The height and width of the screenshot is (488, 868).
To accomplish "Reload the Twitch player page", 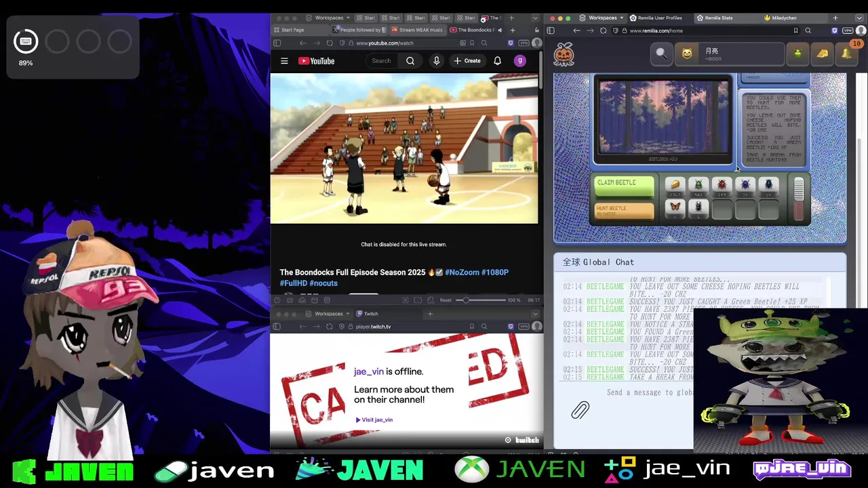I will pos(330,327).
